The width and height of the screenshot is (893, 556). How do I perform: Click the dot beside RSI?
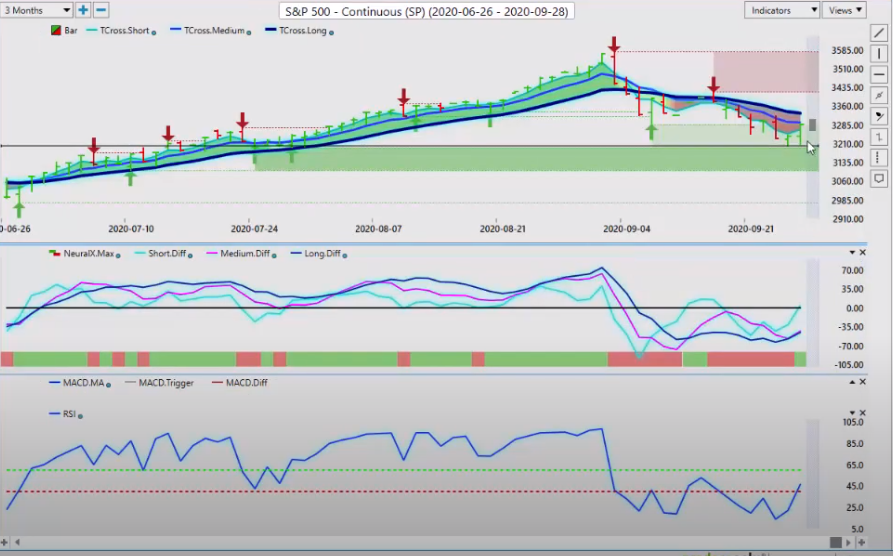[80, 416]
